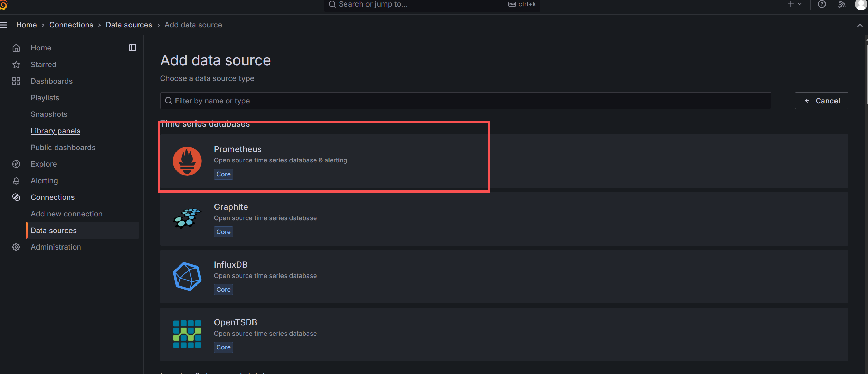Click the Cancel button
The width and height of the screenshot is (868, 374).
click(821, 101)
